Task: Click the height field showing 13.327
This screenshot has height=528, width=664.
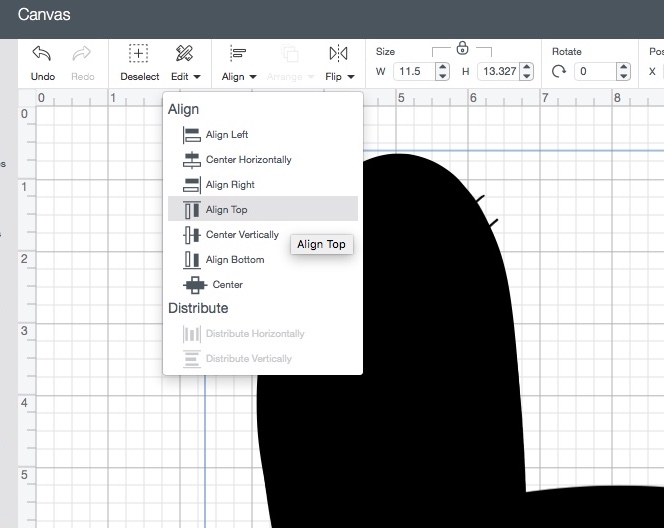Action: click(x=499, y=71)
